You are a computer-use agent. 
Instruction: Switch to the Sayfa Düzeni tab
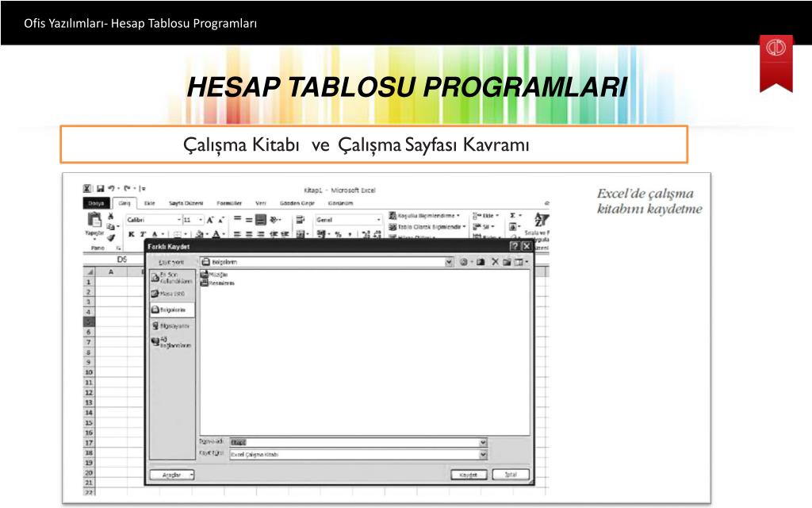tap(186, 203)
